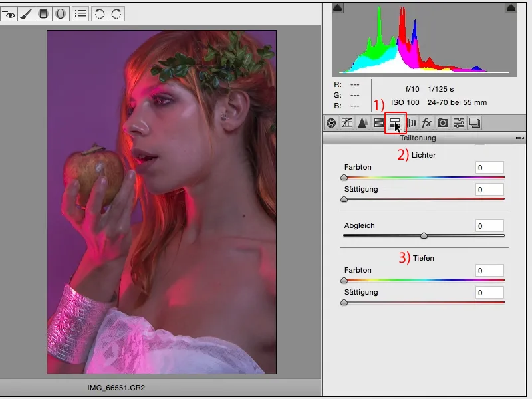Viewport: 532px width, 399px height.
Task: Click the Lichter section heading
Action: pos(424,155)
